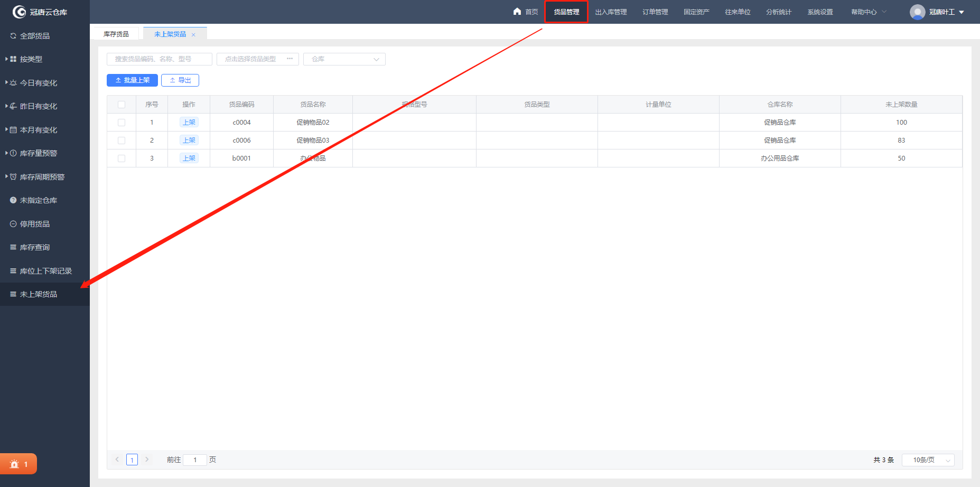980x487 pixels.
Task: Click the minus-circle icon beside 停用货品
Action: point(13,224)
